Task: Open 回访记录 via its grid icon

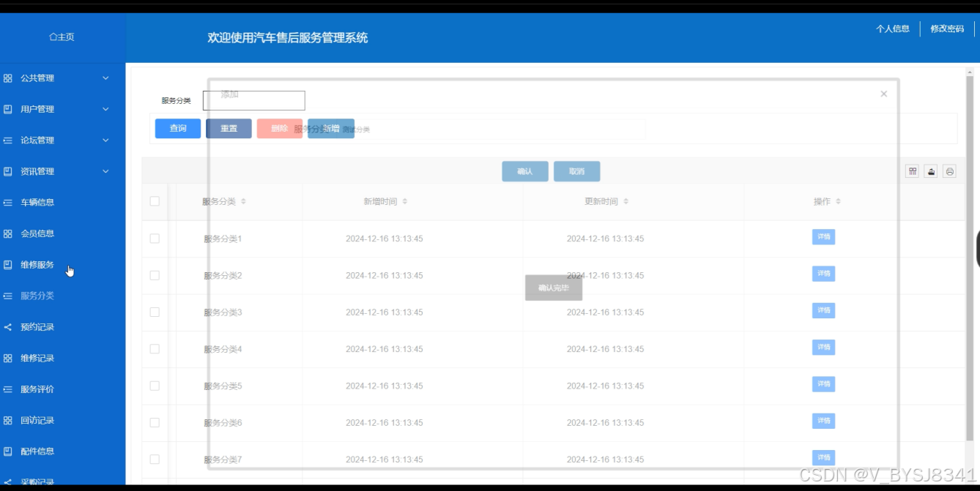Action: coord(8,420)
